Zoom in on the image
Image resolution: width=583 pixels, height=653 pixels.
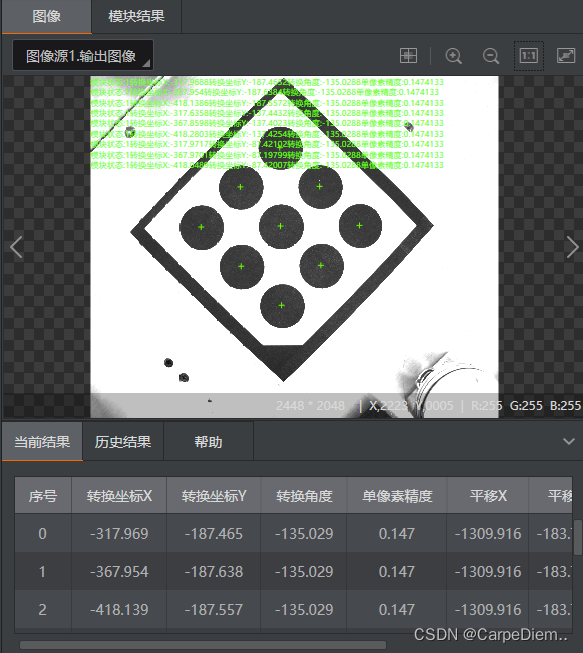(x=453, y=56)
